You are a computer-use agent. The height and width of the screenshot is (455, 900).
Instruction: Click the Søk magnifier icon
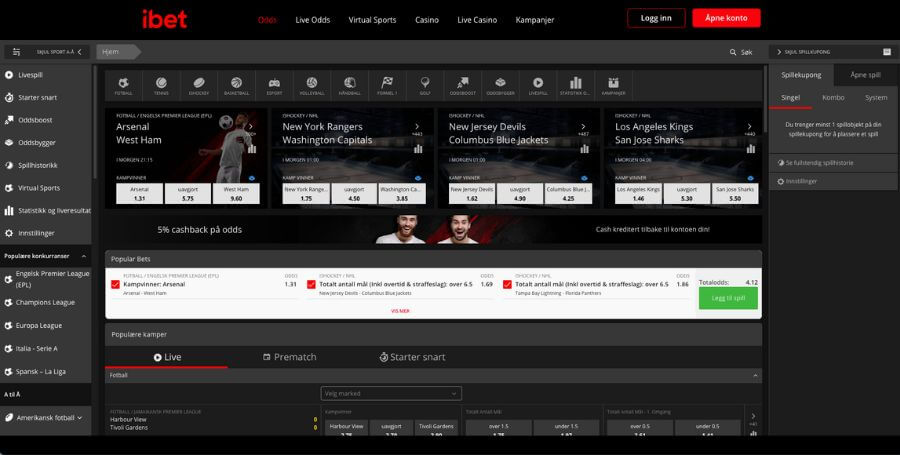click(x=733, y=52)
